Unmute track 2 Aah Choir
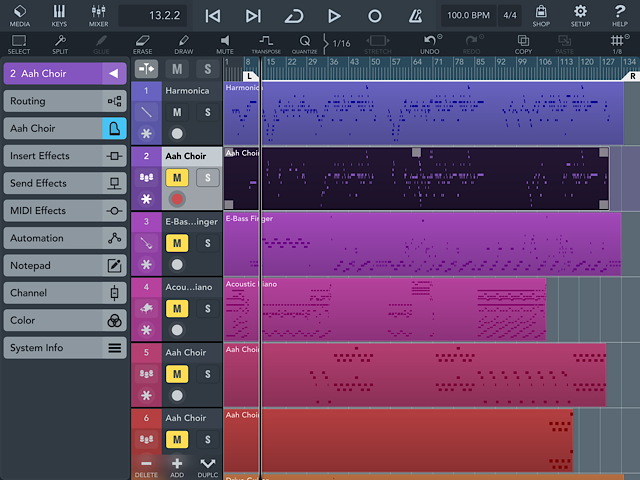 [177, 178]
